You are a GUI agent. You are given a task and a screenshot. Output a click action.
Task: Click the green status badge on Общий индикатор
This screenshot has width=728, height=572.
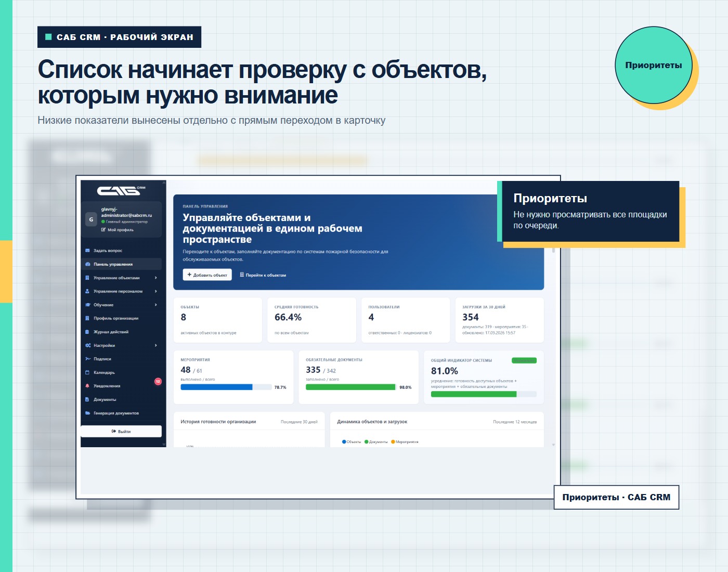(x=524, y=360)
